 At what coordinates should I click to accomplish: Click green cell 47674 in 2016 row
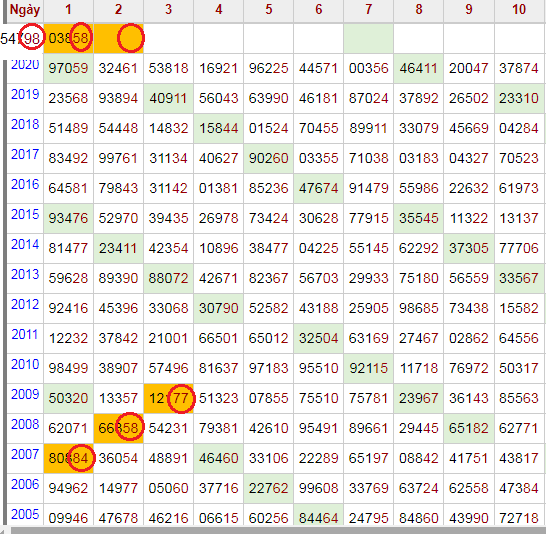[x=318, y=188]
